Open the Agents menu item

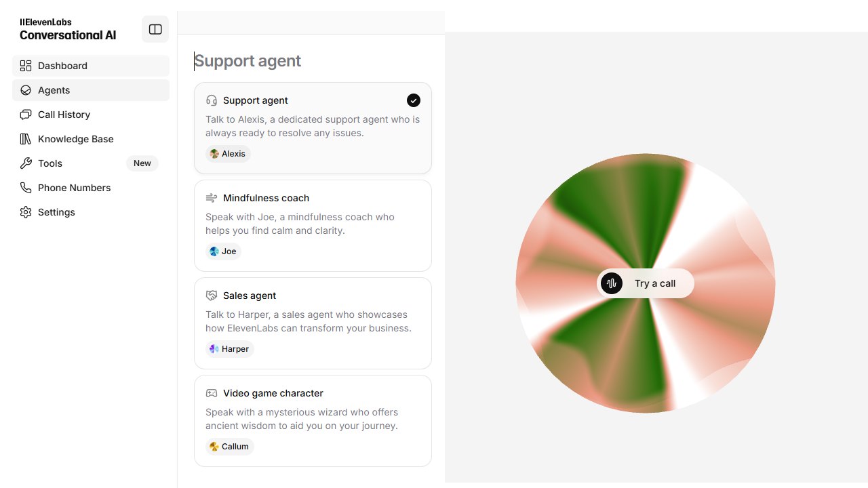tap(91, 90)
